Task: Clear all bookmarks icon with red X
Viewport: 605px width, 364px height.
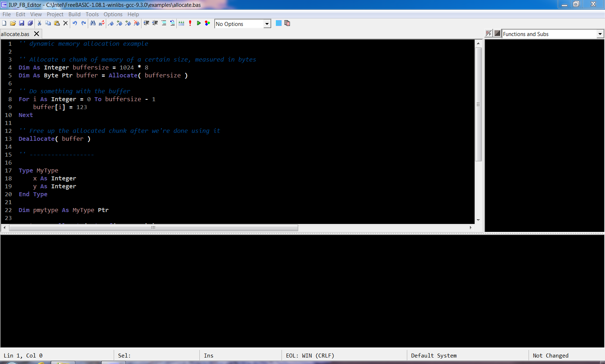Action: (x=137, y=23)
